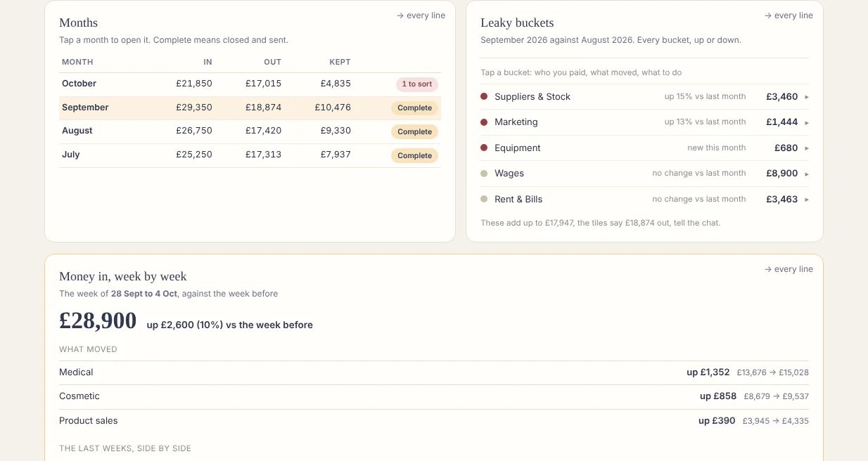The height and width of the screenshot is (461, 868).
Task: Click the Months card heading
Action: 79,23
